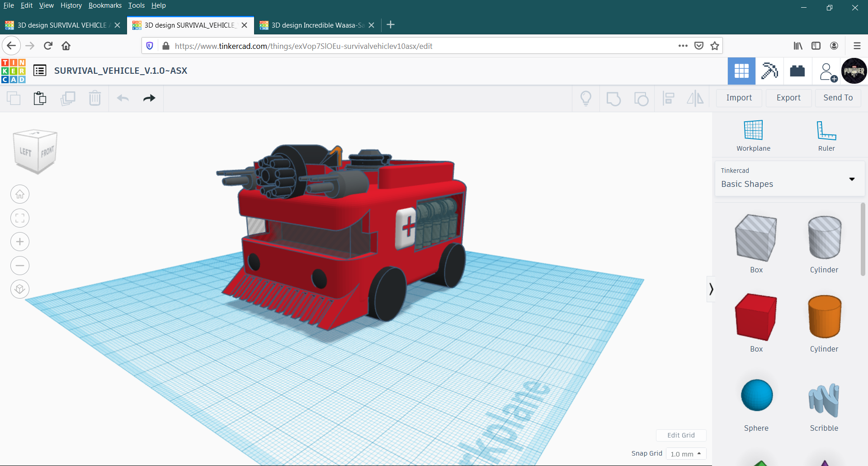Expand the Send To options
Viewport: 868px width, 466px height.
coord(838,98)
